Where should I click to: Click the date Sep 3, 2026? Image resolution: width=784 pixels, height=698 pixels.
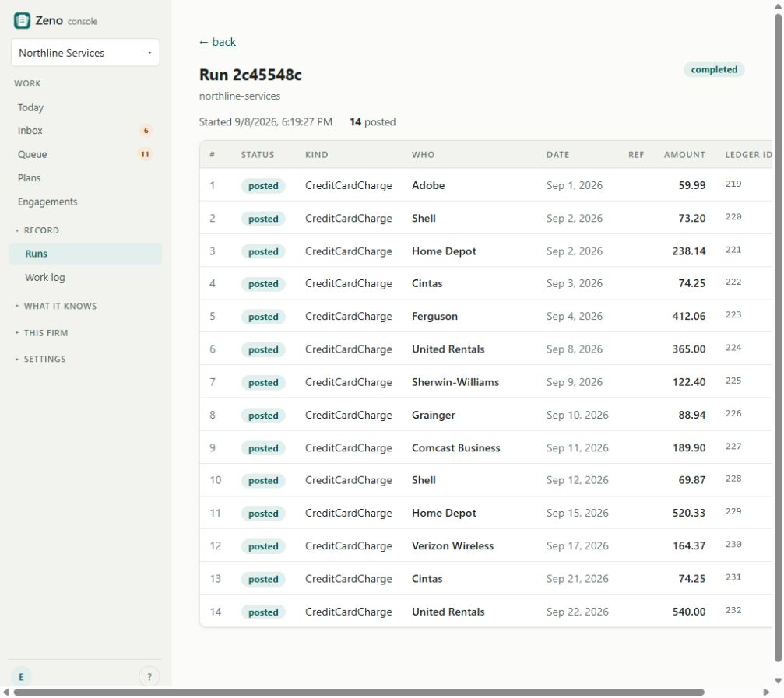pyautogui.click(x=575, y=283)
